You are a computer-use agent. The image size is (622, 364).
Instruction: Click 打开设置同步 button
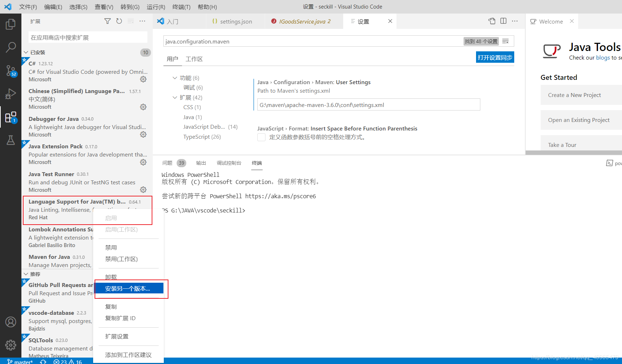495,57
